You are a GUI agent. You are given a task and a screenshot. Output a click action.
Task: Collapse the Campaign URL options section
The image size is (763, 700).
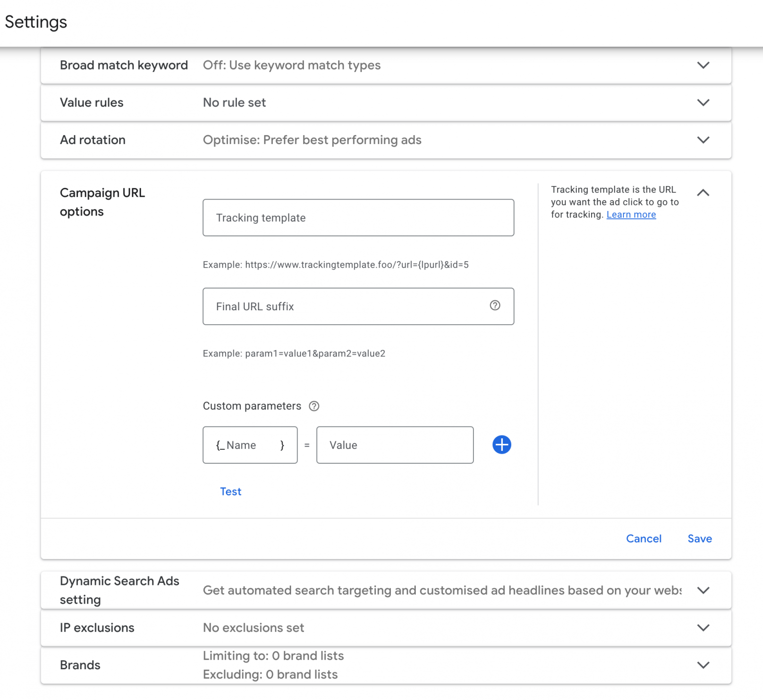[703, 193]
